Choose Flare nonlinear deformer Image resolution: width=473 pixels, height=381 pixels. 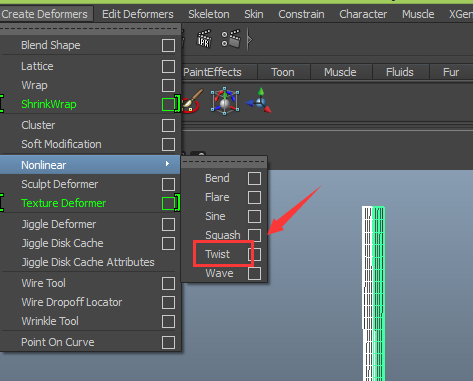point(217,197)
